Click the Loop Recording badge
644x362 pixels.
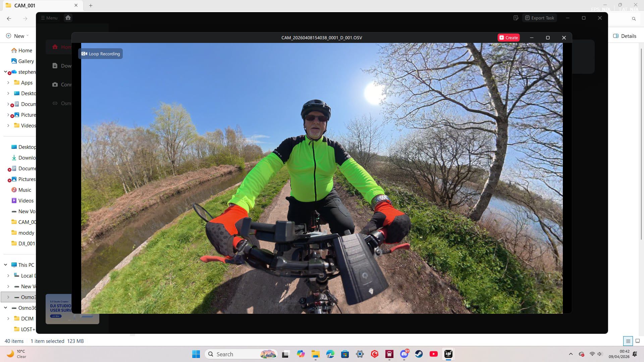pos(101,54)
